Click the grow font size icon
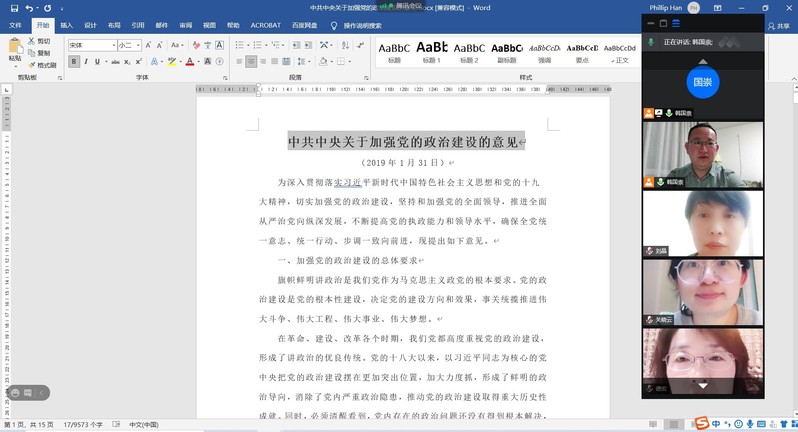 tap(150, 45)
